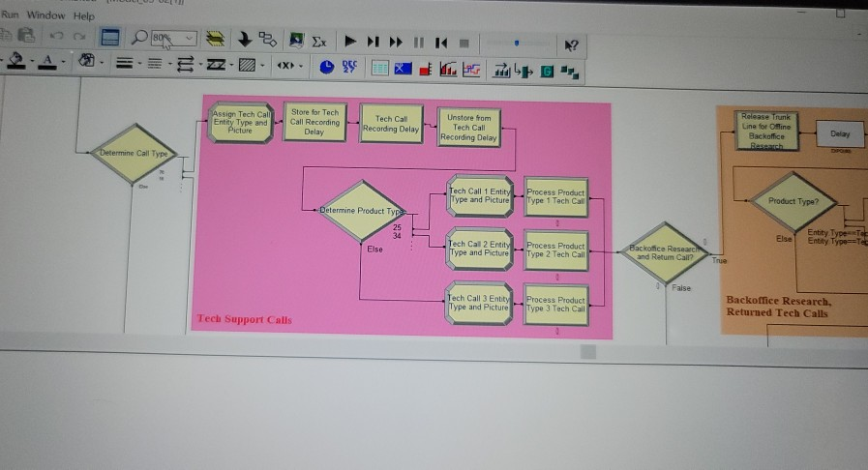Click the Start Over rewind button
The height and width of the screenshot is (470, 868).
[441, 43]
